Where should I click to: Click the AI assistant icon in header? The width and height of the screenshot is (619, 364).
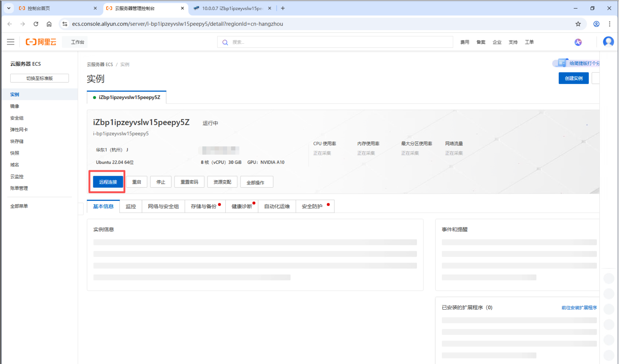(578, 42)
